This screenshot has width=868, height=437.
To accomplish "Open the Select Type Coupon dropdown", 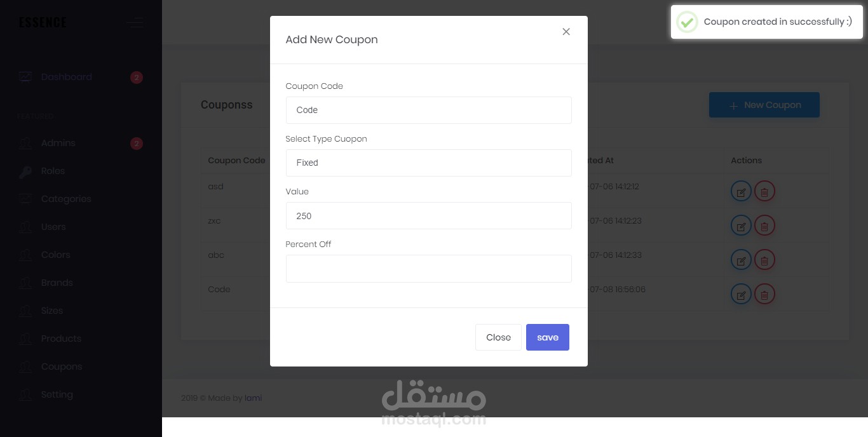I will pos(428,163).
